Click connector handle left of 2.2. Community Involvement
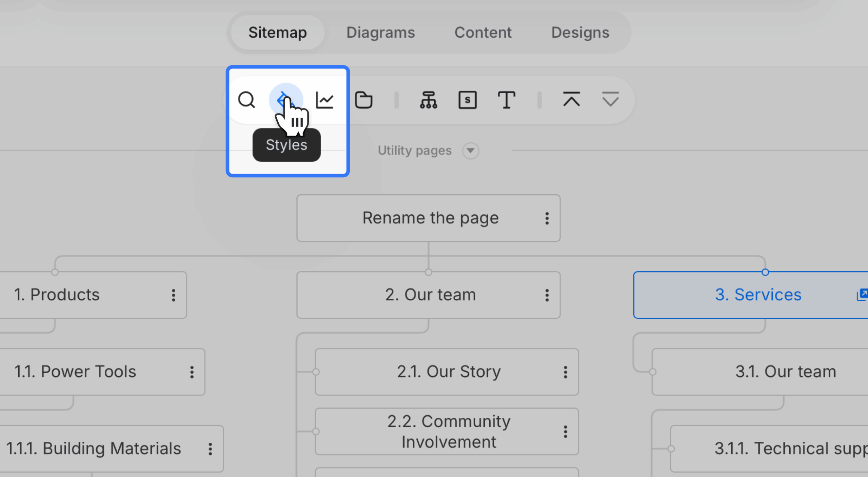This screenshot has height=477, width=868. [316, 432]
